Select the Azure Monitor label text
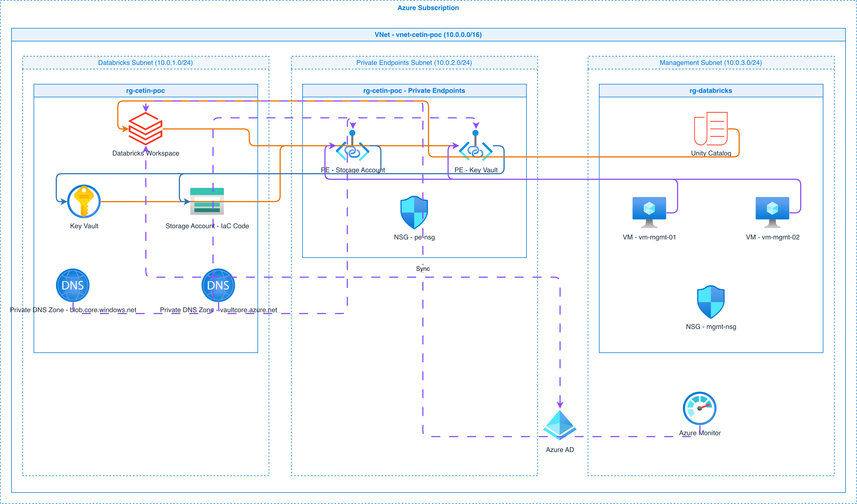Image resolution: width=857 pixels, height=504 pixels. (x=699, y=433)
